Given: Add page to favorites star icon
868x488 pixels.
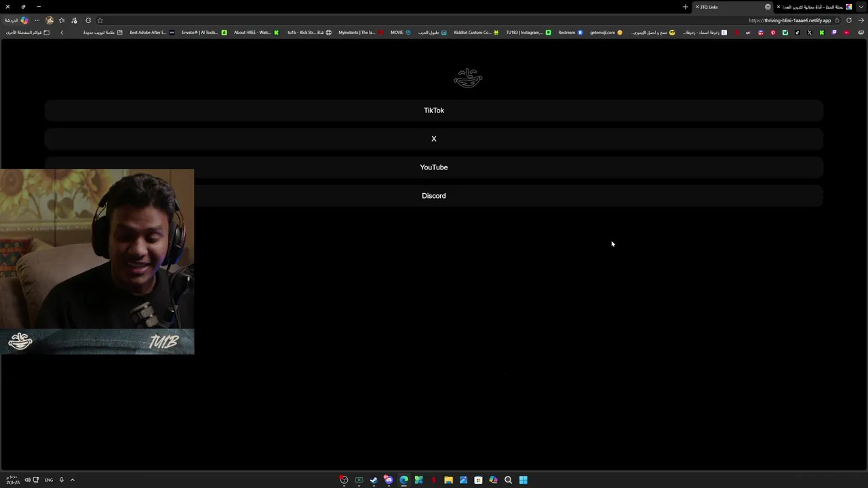Looking at the screenshot, I should click(100, 20).
